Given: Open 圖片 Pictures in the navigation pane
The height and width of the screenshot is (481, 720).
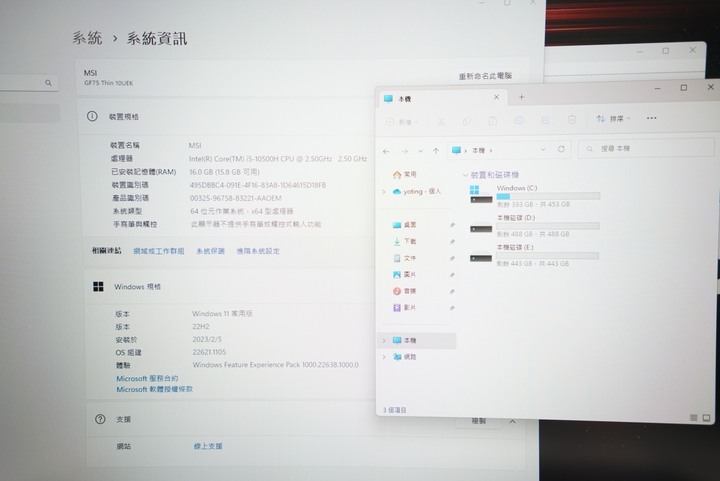Looking at the screenshot, I should click(405, 274).
